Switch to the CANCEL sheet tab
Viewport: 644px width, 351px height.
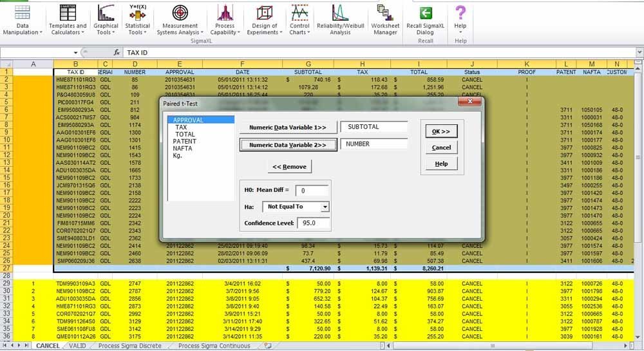tap(48, 346)
